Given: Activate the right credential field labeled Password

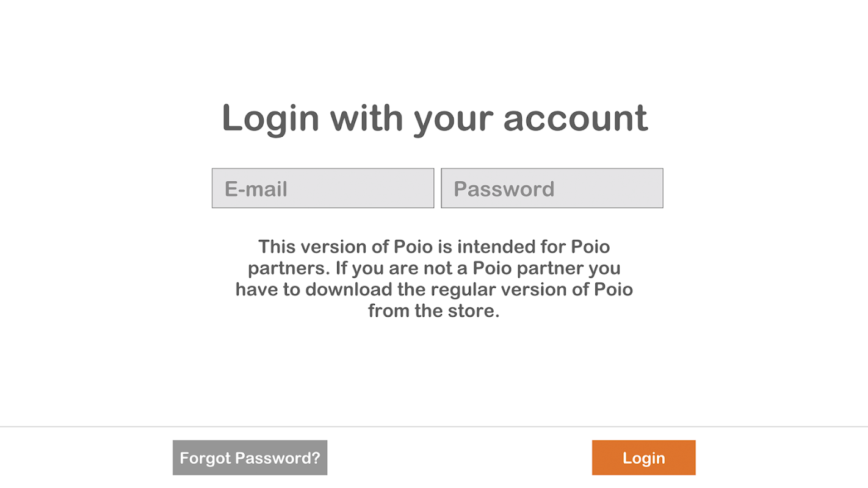Looking at the screenshot, I should point(552,188).
